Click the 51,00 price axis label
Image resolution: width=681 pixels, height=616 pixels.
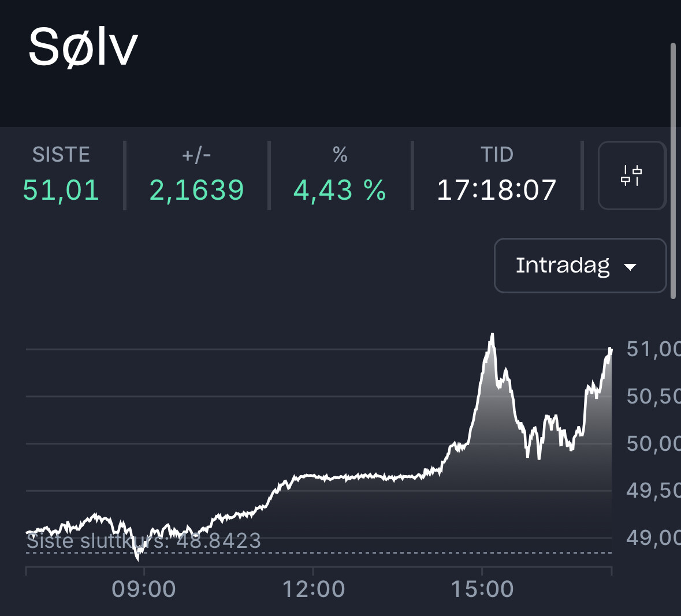coord(653,349)
